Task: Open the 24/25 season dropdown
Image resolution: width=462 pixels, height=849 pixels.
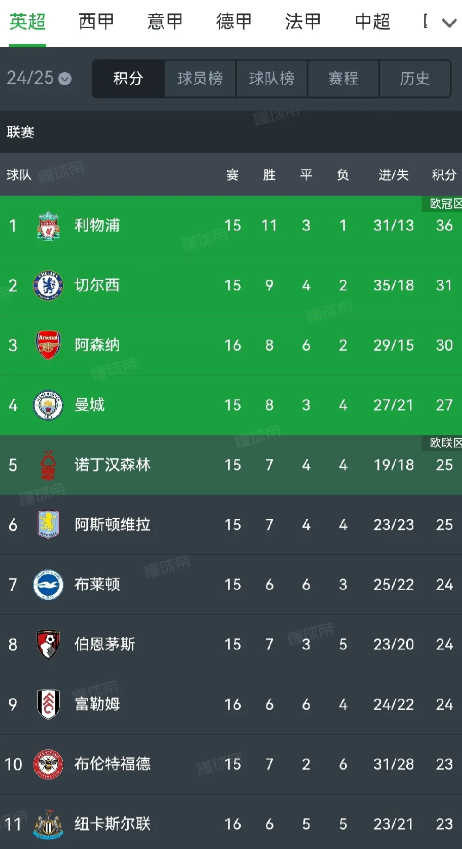Action: pos(39,78)
